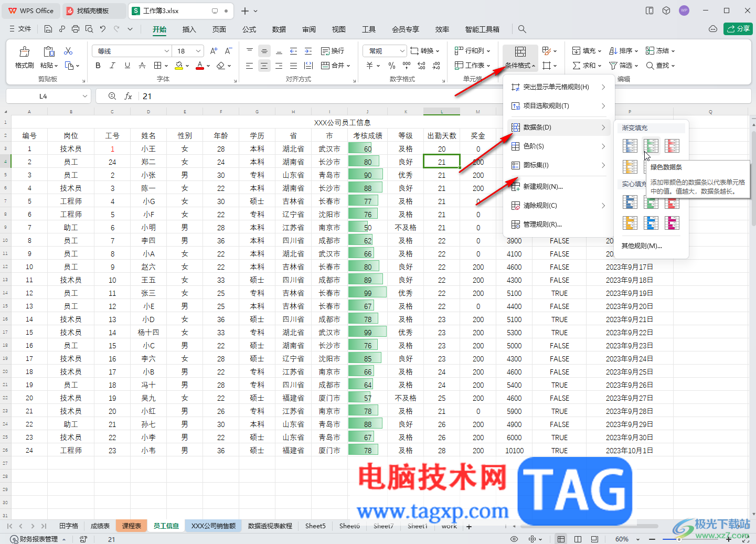This screenshot has height=544, width=756.
Task: Apply the solid orange data bar
Action: [630, 223]
